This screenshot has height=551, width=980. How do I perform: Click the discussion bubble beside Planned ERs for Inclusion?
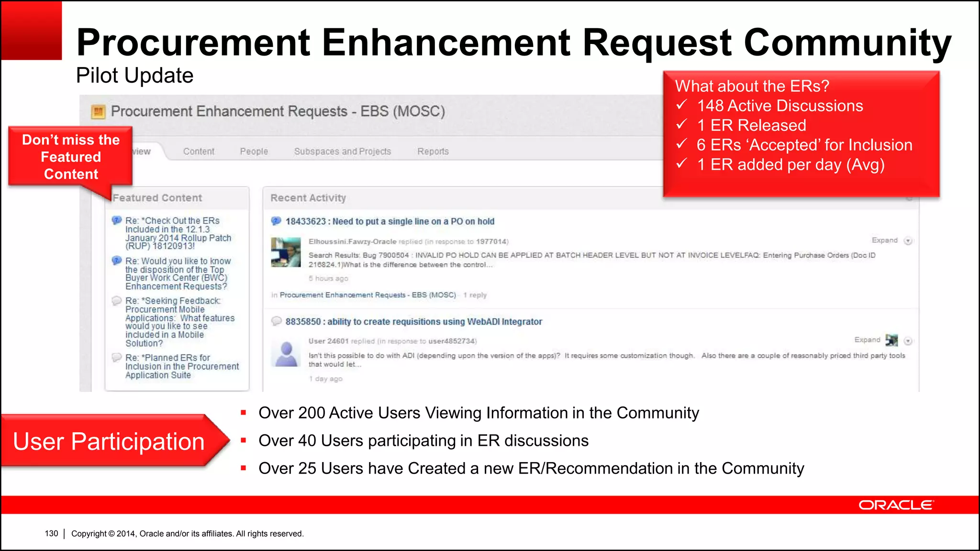[117, 358]
